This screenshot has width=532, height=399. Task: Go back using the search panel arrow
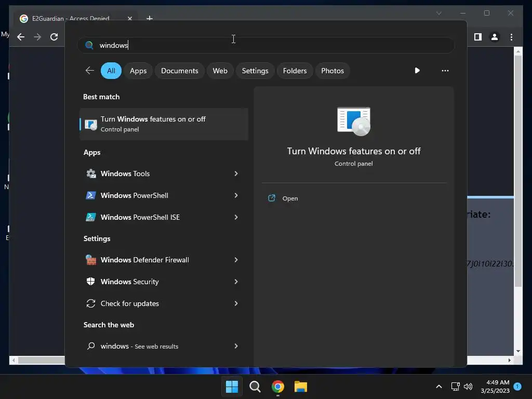(89, 71)
